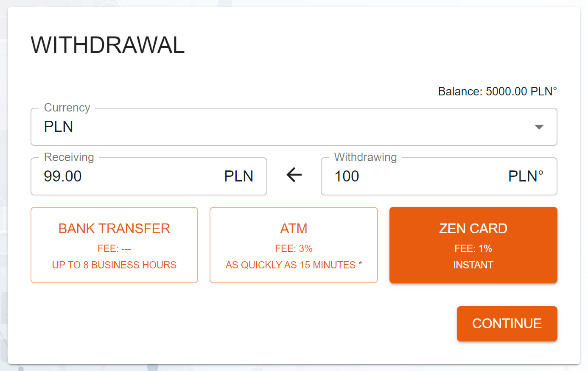
Task: Click the Instant label on Zen Card
Action: pos(473,265)
